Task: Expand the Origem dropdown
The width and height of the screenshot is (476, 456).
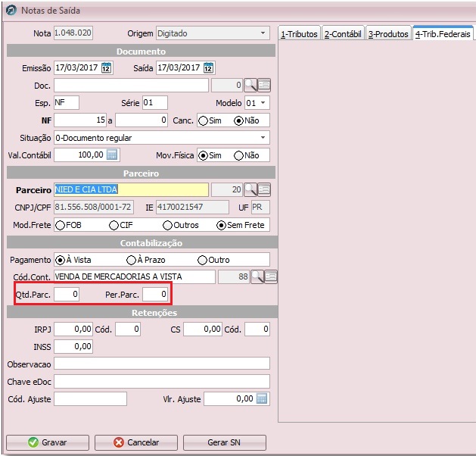Action: tap(263, 33)
